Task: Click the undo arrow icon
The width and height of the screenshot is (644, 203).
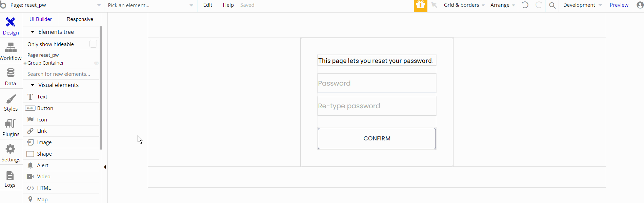Action: pos(525,5)
